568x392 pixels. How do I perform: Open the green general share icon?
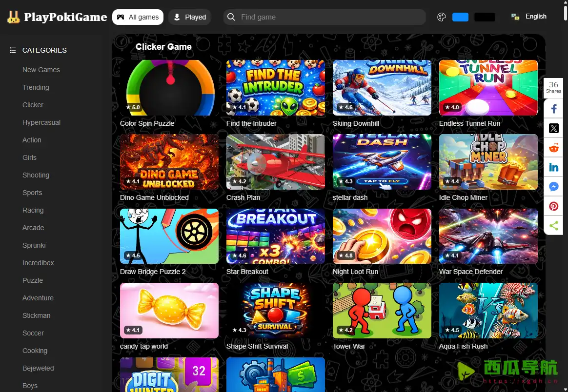(x=553, y=226)
